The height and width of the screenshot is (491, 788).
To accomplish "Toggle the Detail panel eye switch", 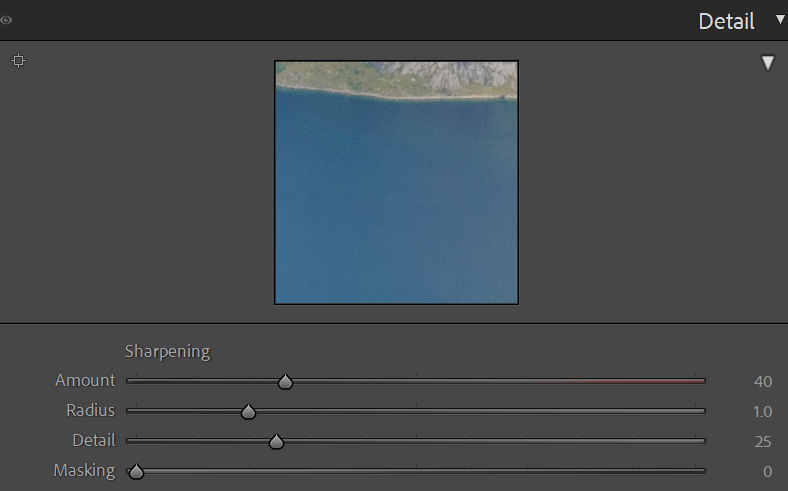I will [6, 20].
